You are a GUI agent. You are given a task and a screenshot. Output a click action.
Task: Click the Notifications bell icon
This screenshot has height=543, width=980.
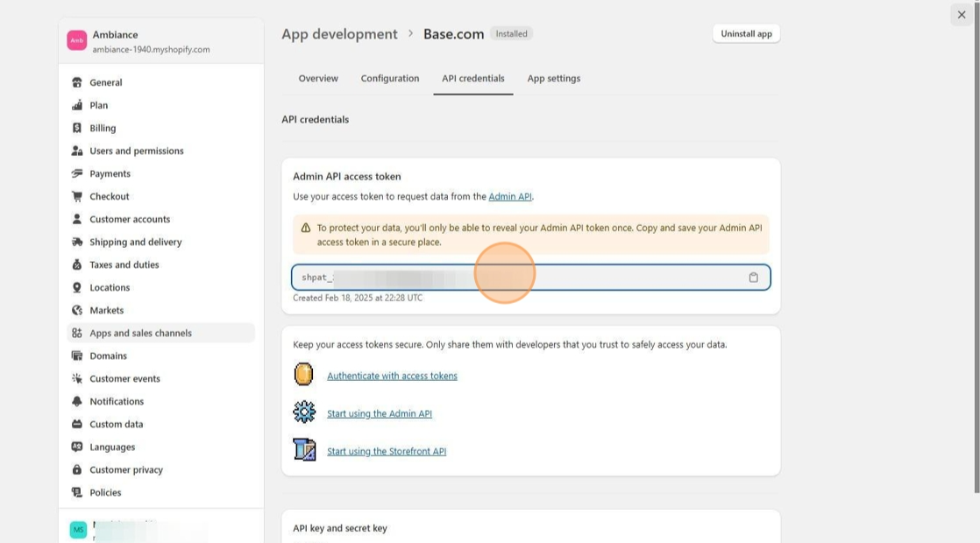click(77, 401)
